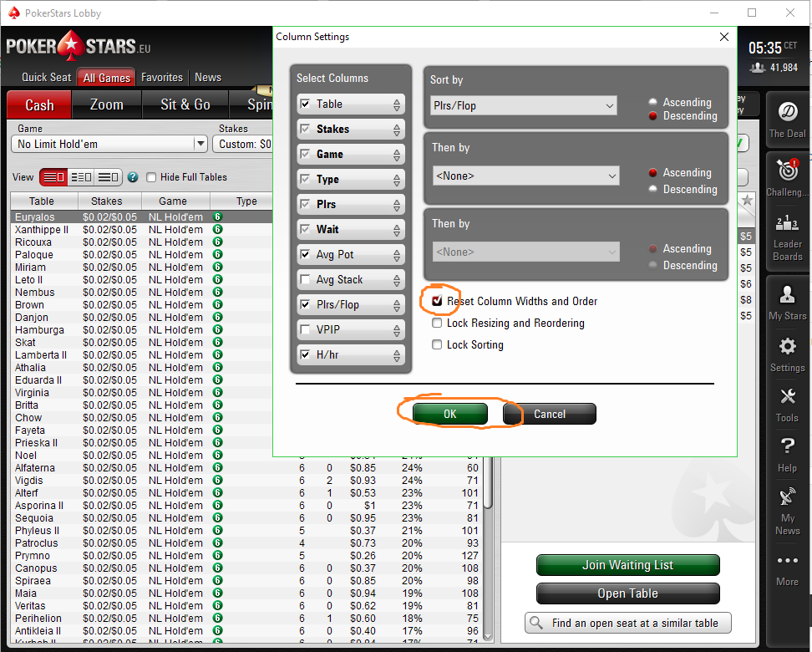Select the first table view layout icon

click(53, 177)
